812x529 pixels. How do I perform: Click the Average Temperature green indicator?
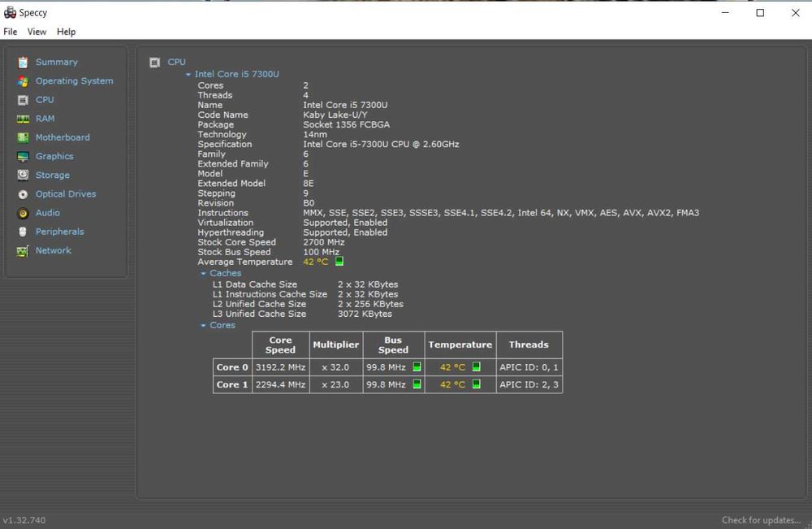(x=339, y=262)
